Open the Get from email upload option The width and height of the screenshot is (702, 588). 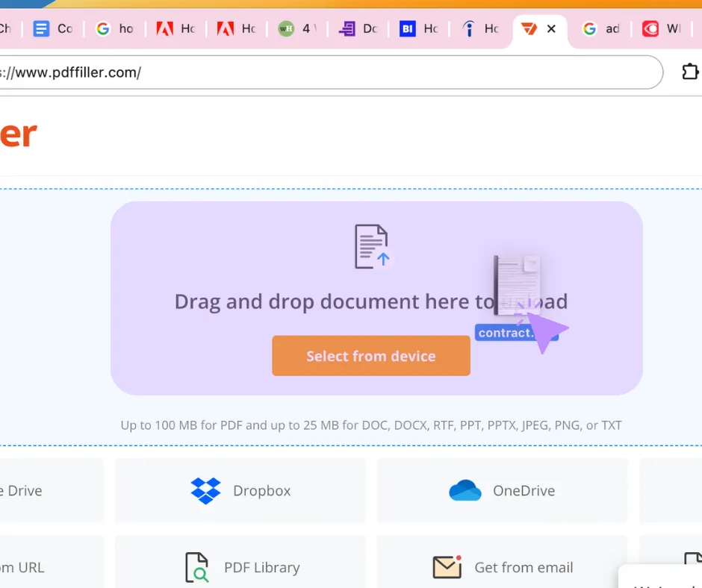[x=502, y=567]
